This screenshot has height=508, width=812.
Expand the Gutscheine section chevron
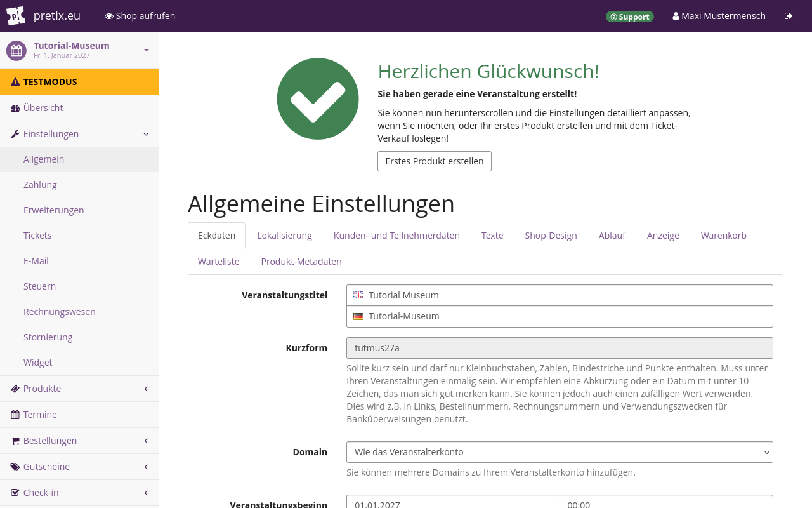pyautogui.click(x=146, y=467)
